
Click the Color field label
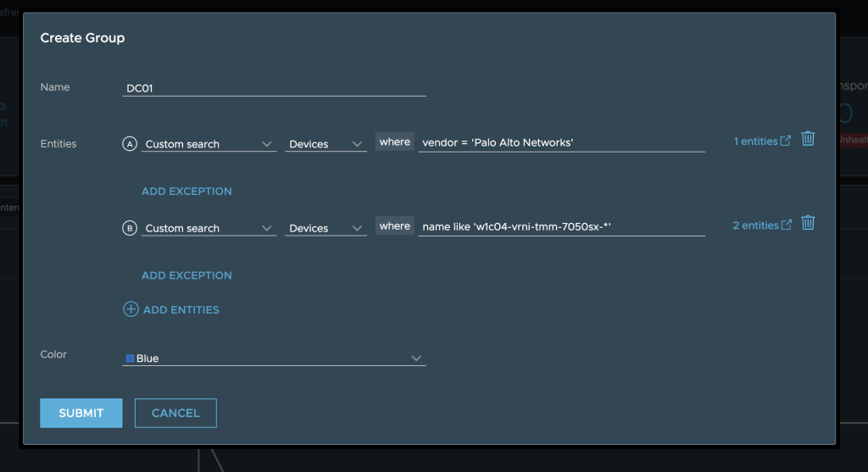point(53,354)
